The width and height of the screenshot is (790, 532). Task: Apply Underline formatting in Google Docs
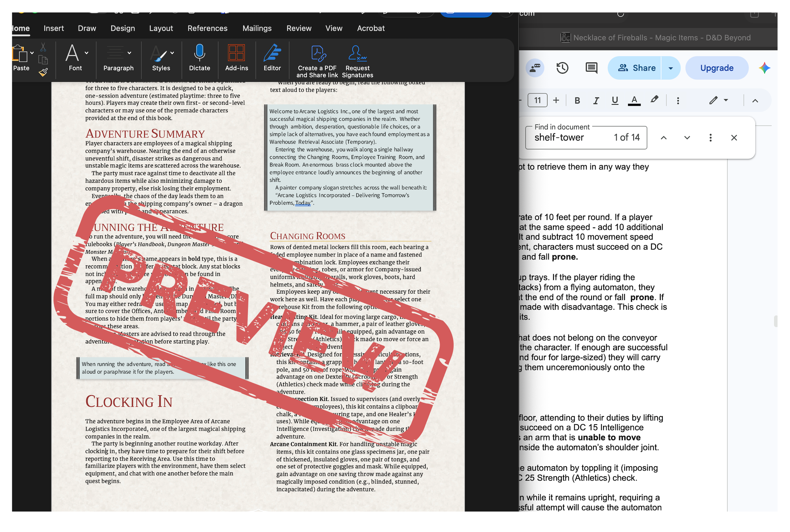(x=615, y=100)
